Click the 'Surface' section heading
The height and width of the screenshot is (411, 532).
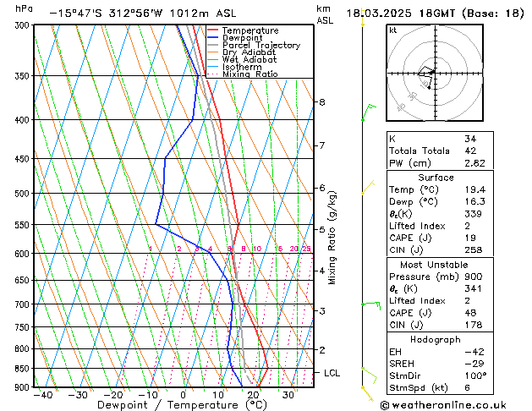point(436,178)
